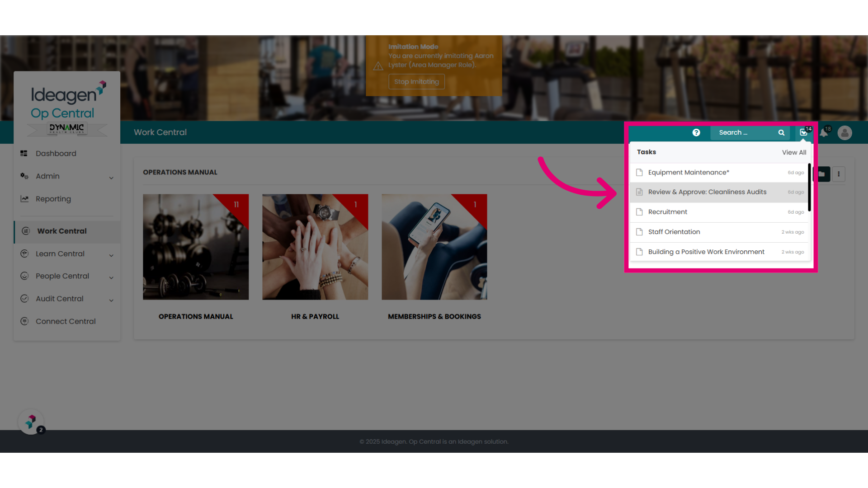Click the Reporting chart icon

click(x=24, y=198)
